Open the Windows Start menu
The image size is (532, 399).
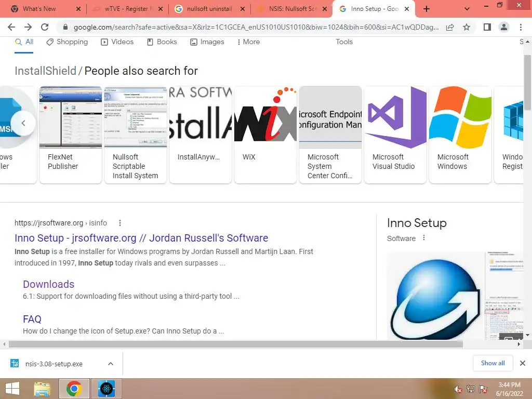12,389
